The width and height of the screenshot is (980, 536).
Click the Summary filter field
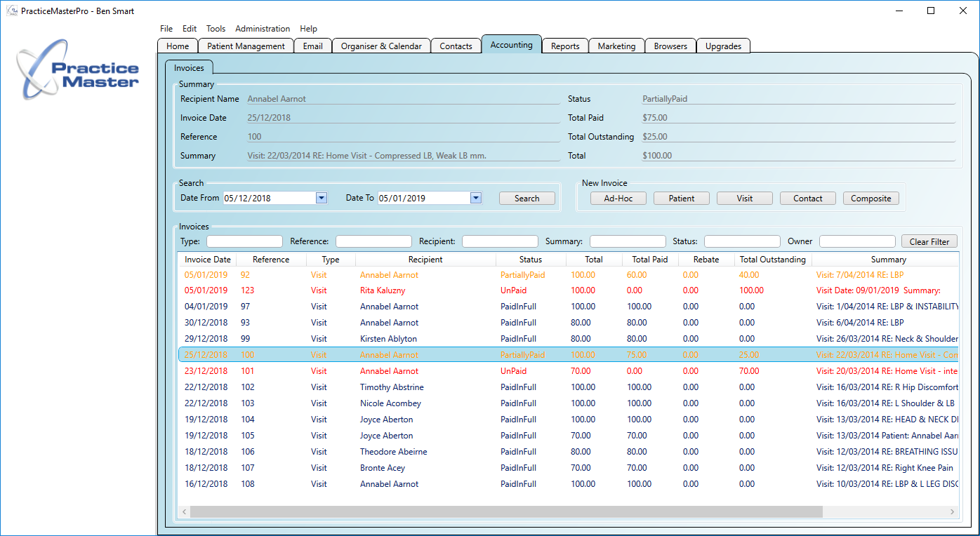click(628, 241)
